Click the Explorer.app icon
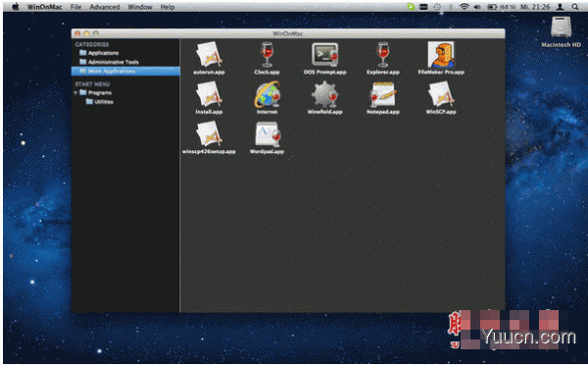The height and width of the screenshot is (365, 588). (383, 54)
